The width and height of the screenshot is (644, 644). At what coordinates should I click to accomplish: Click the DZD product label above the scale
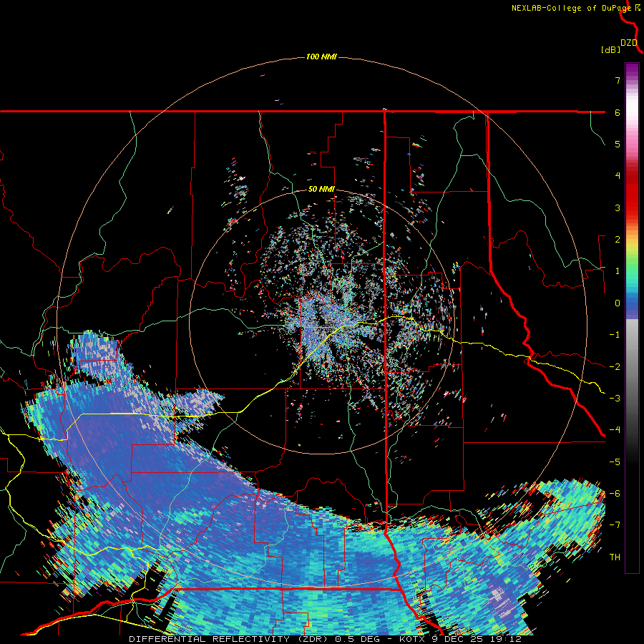pyautogui.click(x=629, y=43)
